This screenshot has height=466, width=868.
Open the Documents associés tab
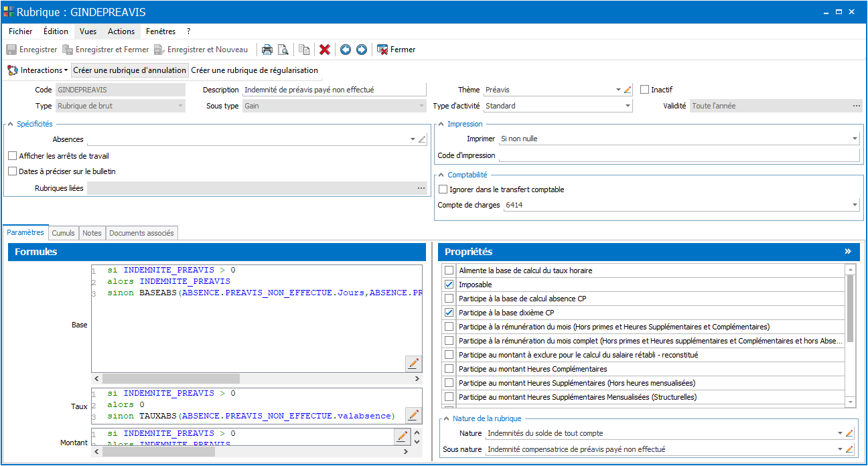tap(141, 233)
